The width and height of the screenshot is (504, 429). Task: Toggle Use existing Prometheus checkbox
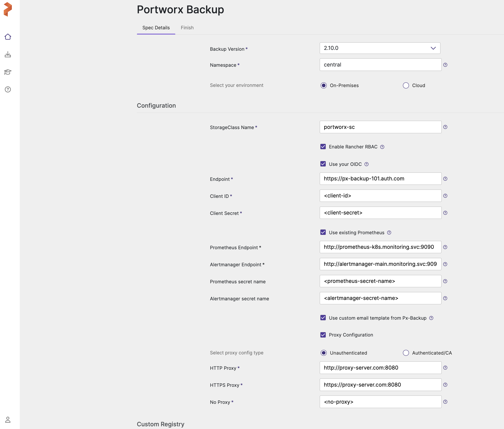(323, 232)
